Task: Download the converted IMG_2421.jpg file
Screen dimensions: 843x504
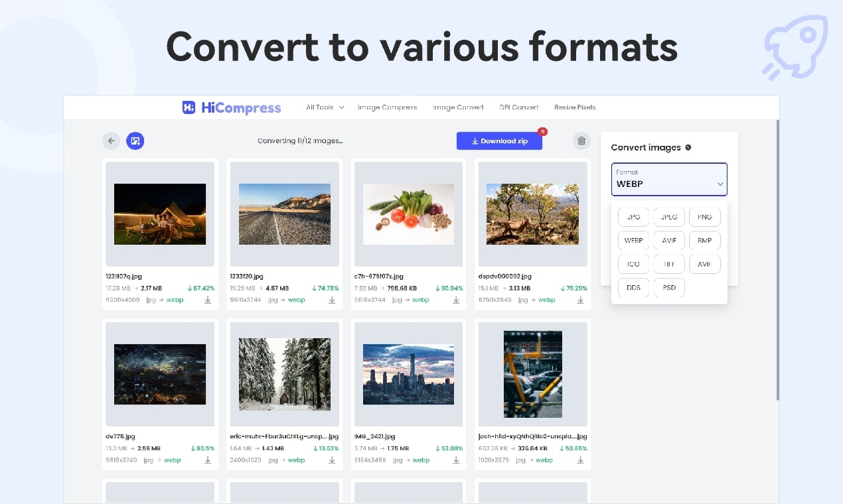Action: pyautogui.click(x=456, y=460)
